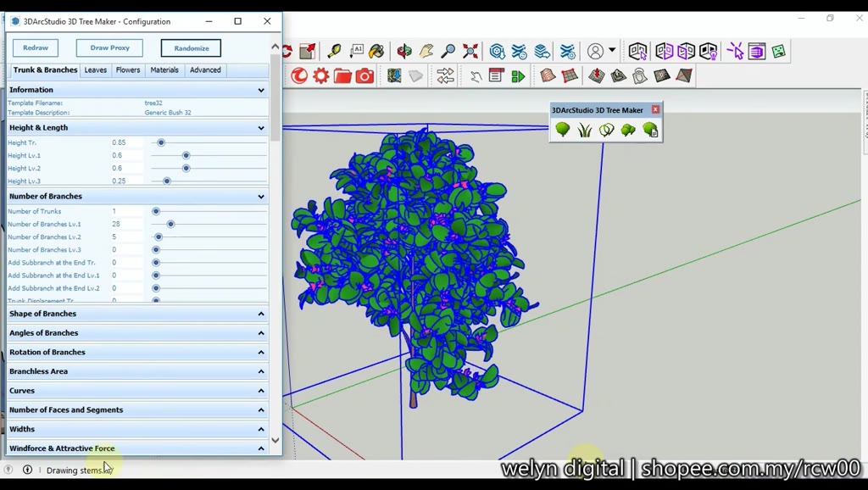This screenshot has width=868, height=490.
Task: Switch to the Leaves tab
Action: click(95, 70)
